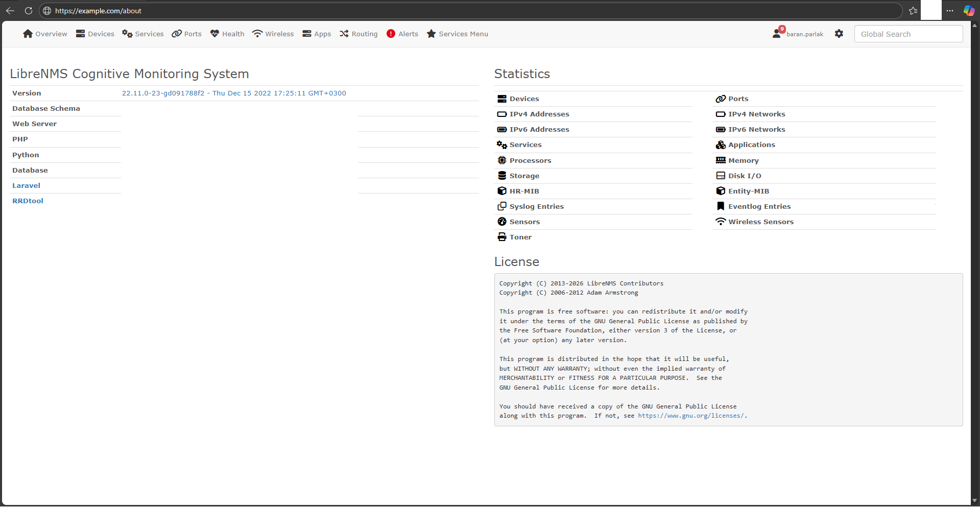980x531 pixels.
Task: Click the IPv4 Networks icon
Action: pyautogui.click(x=721, y=114)
